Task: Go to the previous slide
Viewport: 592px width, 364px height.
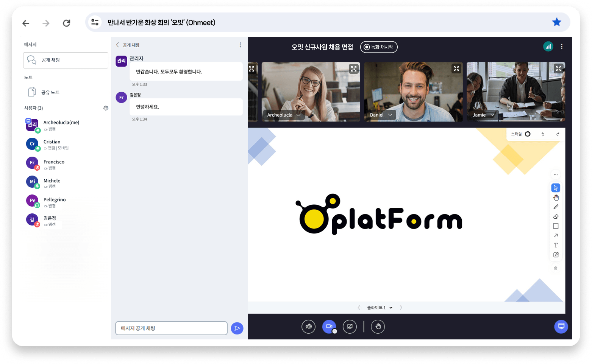Action: coord(359,308)
